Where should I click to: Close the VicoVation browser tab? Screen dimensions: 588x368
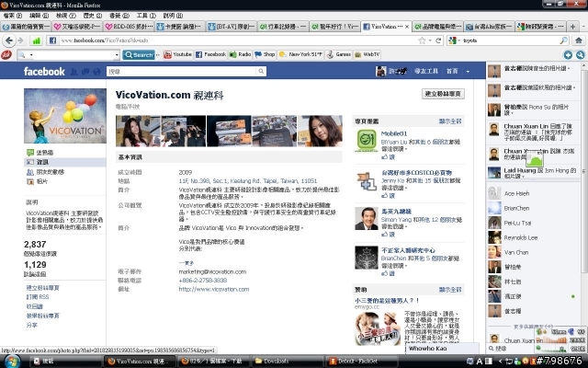407,27
